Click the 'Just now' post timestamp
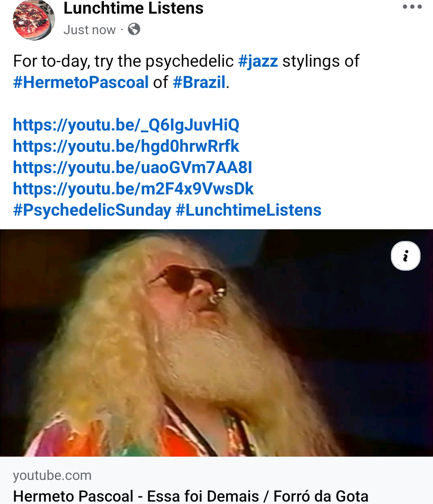433x504 pixels. (89, 30)
